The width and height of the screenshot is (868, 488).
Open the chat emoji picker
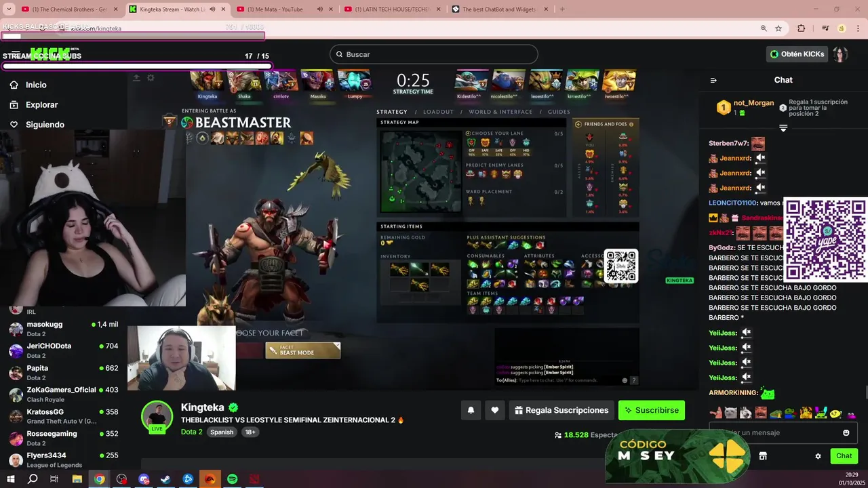tap(846, 432)
